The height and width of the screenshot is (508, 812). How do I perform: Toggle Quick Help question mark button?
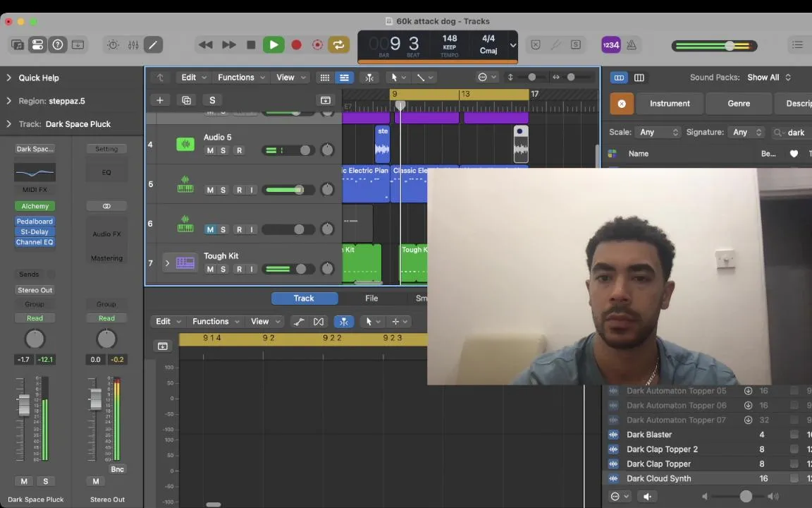click(x=58, y=44)
